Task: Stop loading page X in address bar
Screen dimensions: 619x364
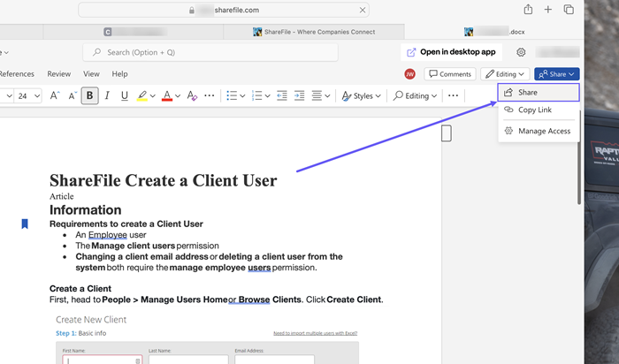Action: click(363, 11)
